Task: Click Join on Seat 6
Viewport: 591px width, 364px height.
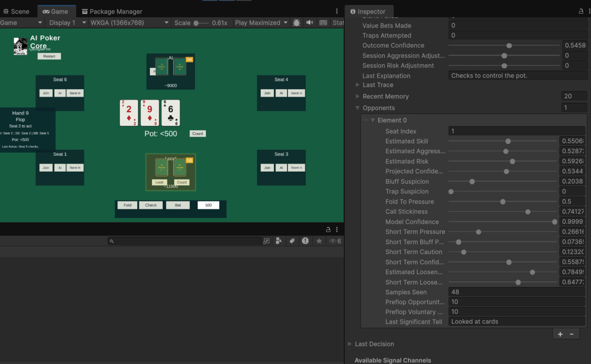Action: [46, 93]
